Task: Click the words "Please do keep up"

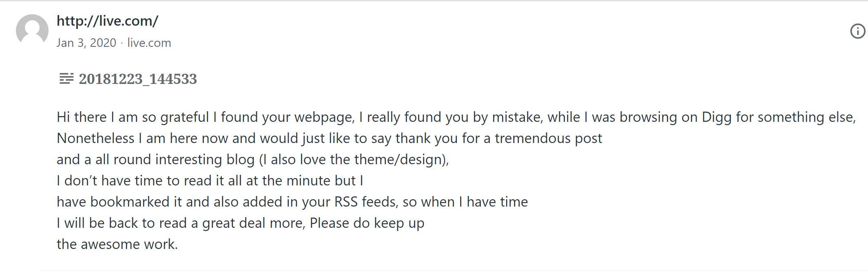Action: click(367, 223)
